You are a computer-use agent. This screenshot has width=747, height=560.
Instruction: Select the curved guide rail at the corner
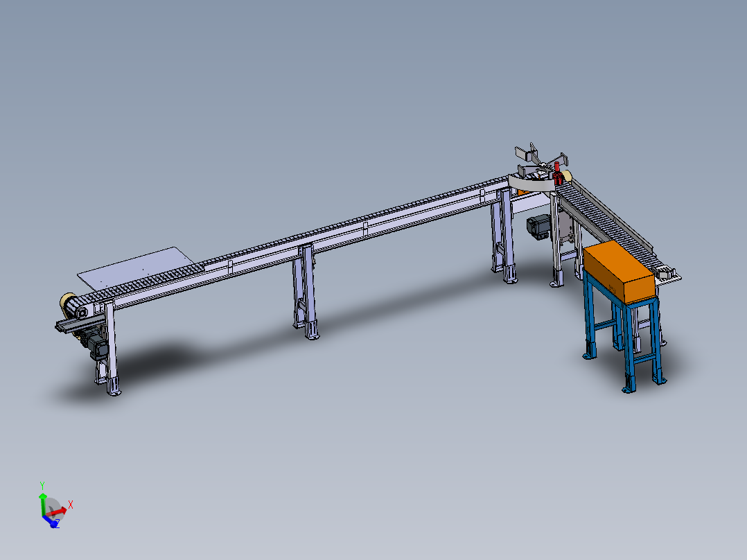[531, 184]
